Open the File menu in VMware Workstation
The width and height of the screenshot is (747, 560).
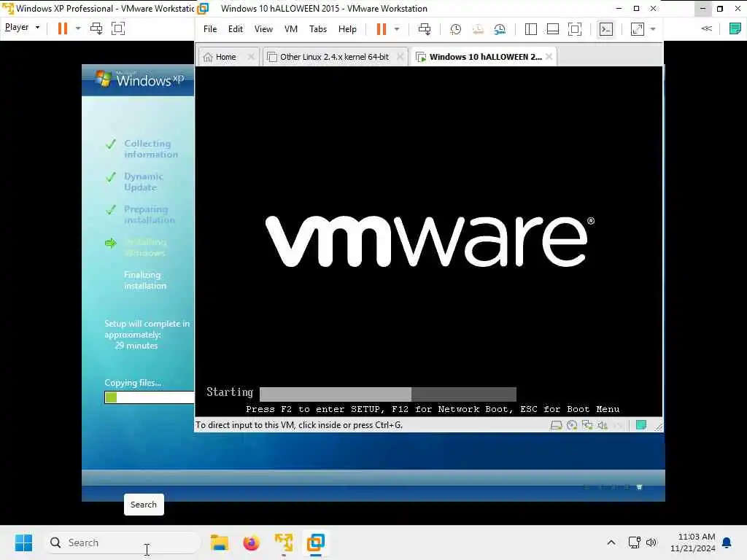[209, 29]
